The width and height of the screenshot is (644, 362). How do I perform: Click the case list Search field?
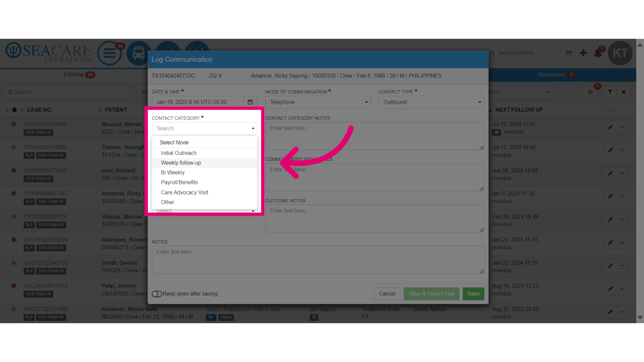(66, 92)
